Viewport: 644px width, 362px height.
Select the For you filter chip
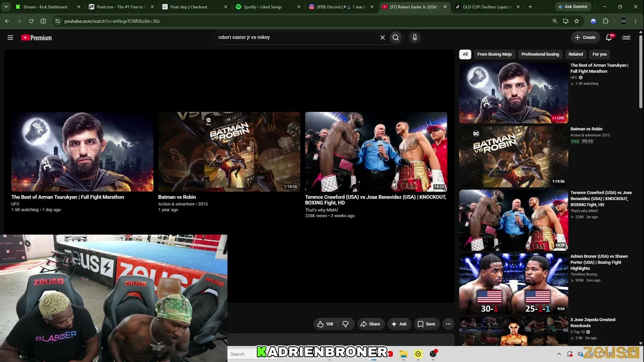pos(599,54)
